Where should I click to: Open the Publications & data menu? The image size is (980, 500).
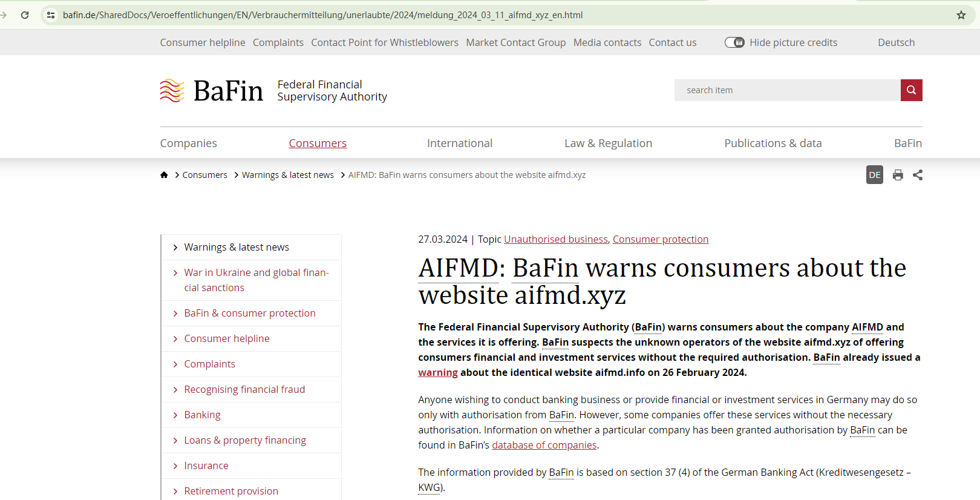coord(773,143)
